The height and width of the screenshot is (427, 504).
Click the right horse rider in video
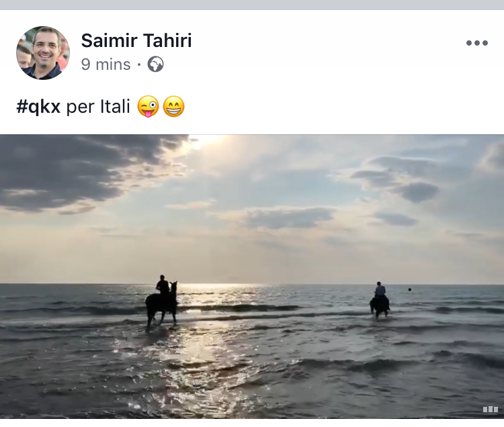(x=380, y=299)
